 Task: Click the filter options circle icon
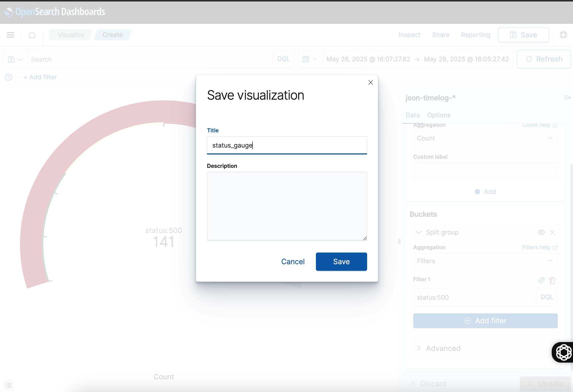[x=9, y=77]
